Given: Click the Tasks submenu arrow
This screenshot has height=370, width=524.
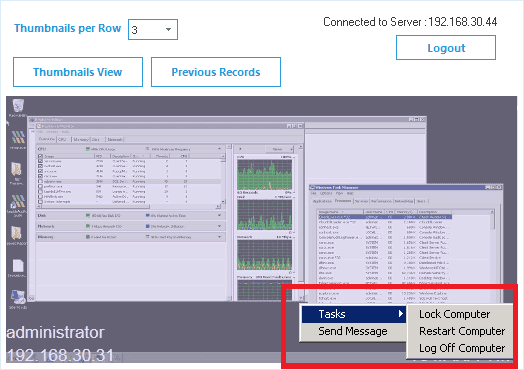Looking at the screenshot, I should [401, 314].
